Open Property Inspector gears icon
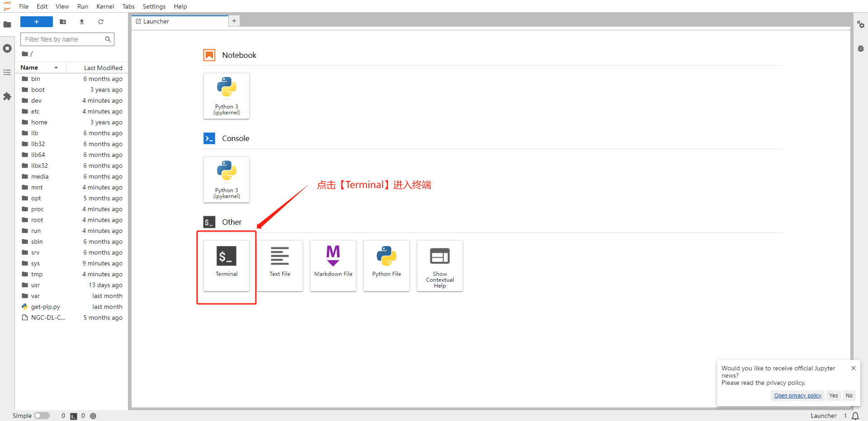 point(861,24)
